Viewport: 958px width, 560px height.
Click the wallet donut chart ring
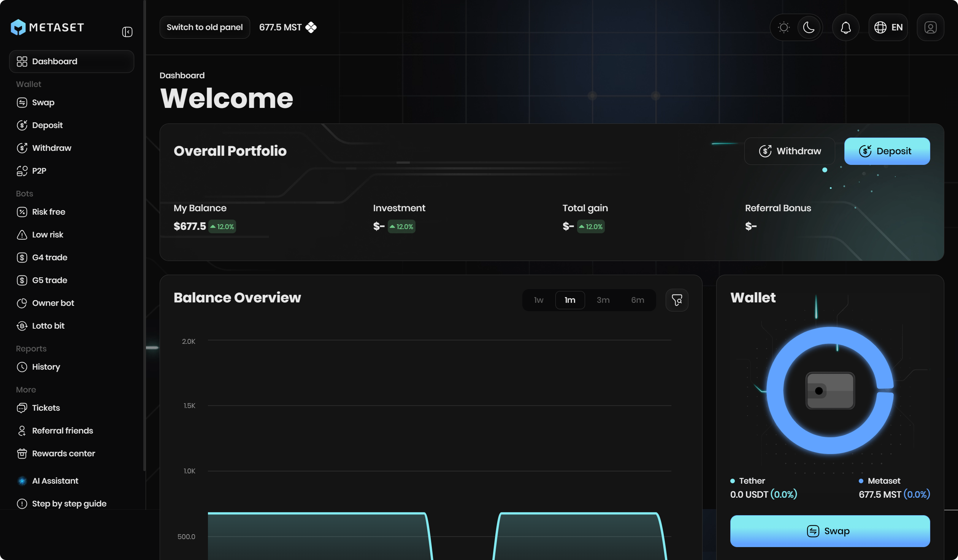click(776, 391)
